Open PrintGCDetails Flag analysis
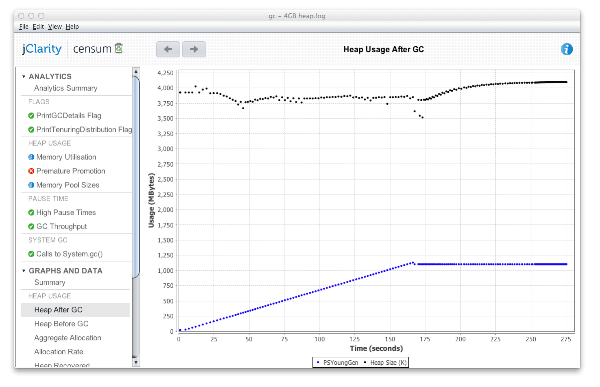 [x=68, y=116]
